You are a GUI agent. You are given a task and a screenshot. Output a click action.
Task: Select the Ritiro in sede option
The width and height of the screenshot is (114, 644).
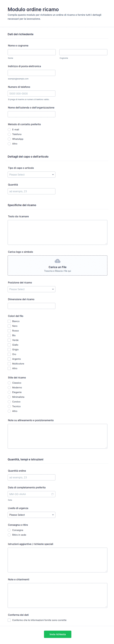9,535
